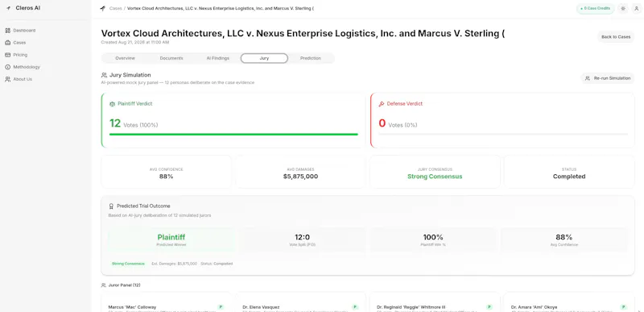Click the Cleros AI logo icon
This screenshot has width=644, height=312.
point(9,8)
